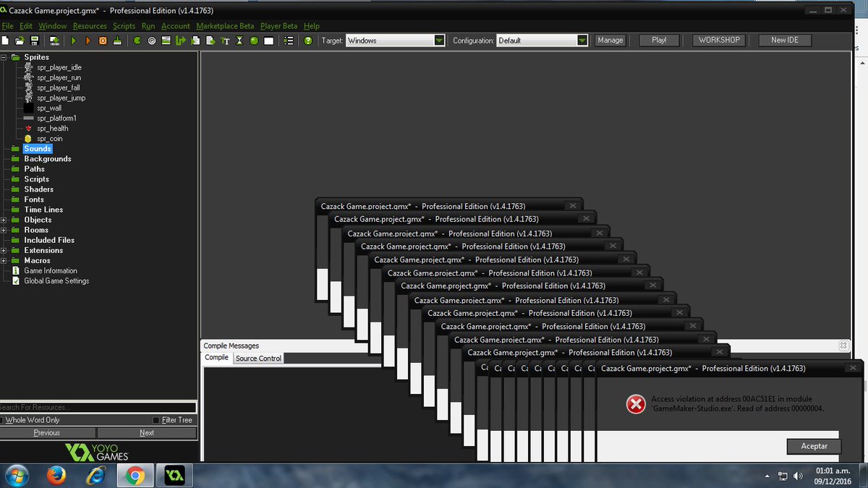868x488 pixels.
Task: Click the orange stop-game toolbar icon
Action: click(102, 40)
